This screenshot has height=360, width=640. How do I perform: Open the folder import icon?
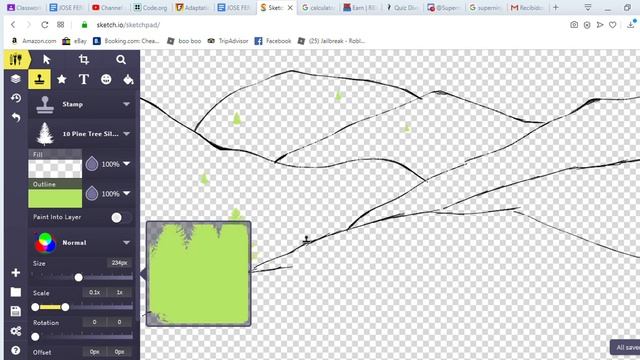(x=16, y=292)
